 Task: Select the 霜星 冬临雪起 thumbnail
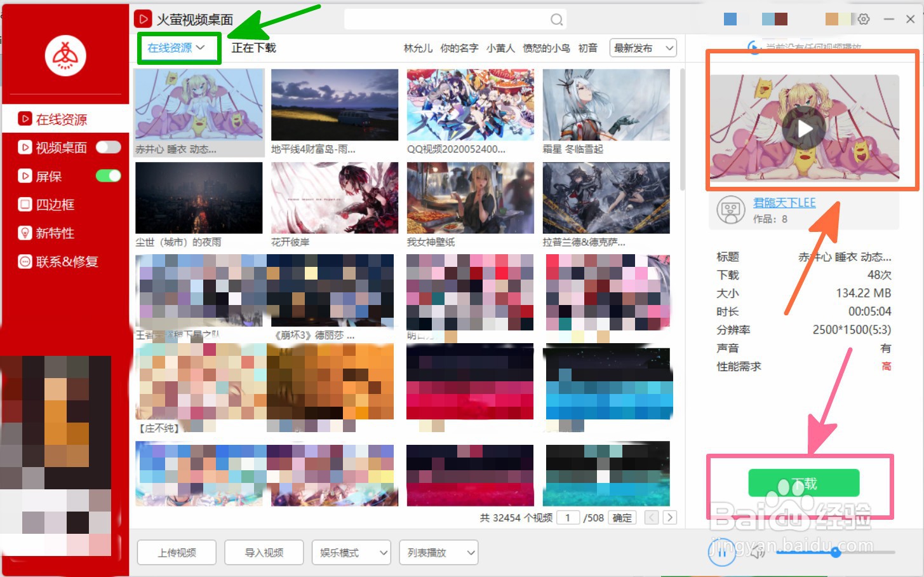click(x=606, y=104)
